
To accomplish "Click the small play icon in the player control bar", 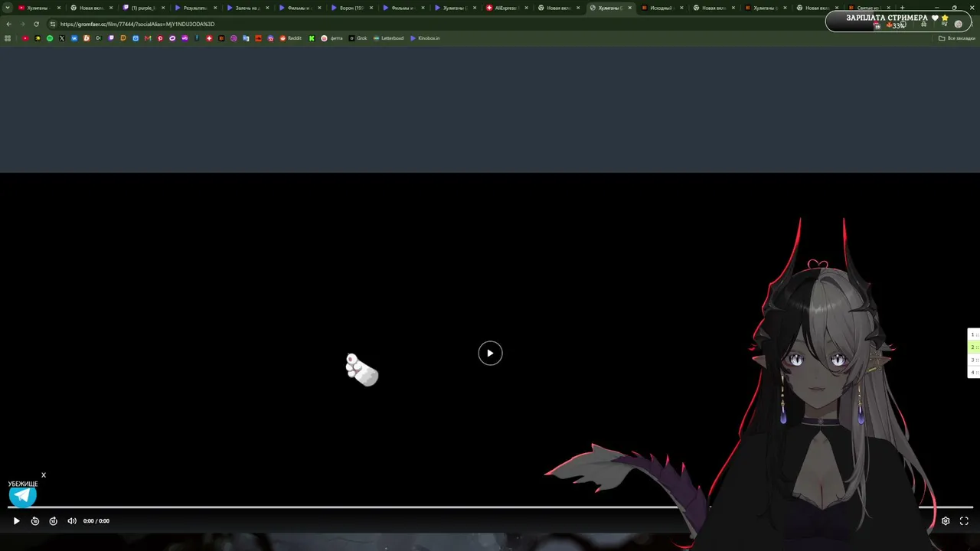I will point(16,521).
